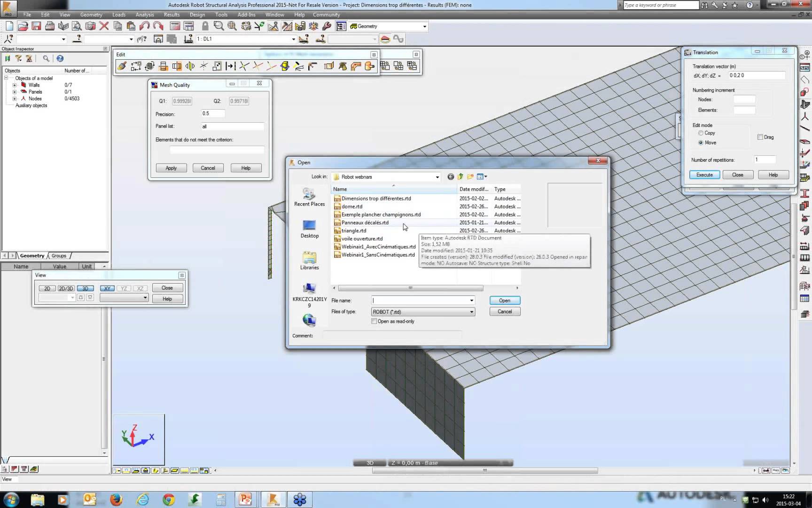Check the Drag checkbox in Translation dialog
Viewport: 812px width, 508px height.
point(760,136)
